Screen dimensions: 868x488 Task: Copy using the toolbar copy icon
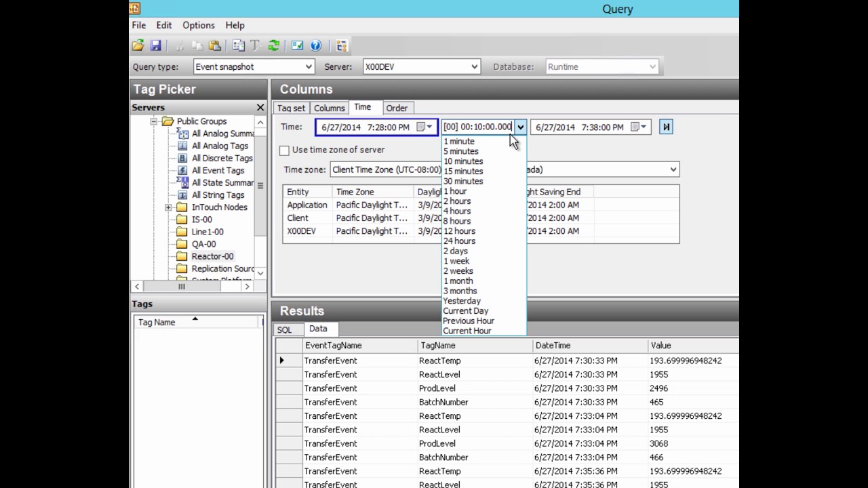pos(197,45)
